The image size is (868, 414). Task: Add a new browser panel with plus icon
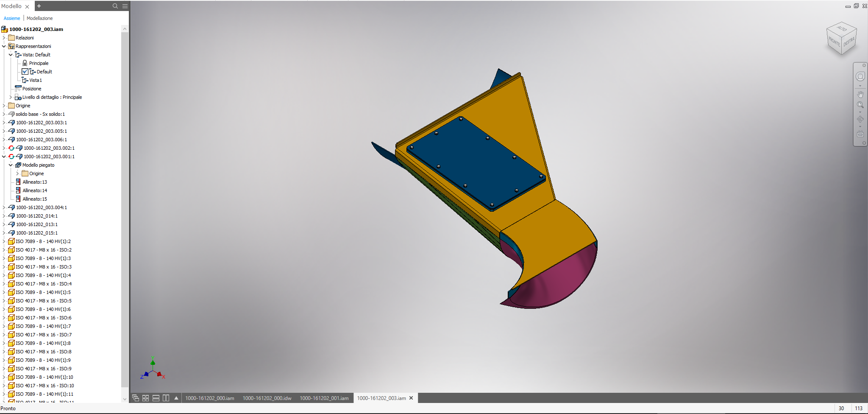pos(39,6)
